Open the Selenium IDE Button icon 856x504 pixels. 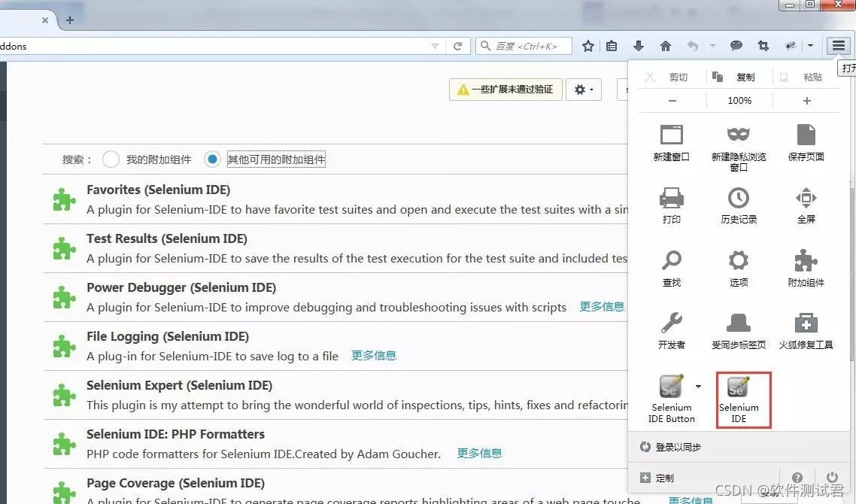pyautogui.click(x=671, y=388)
